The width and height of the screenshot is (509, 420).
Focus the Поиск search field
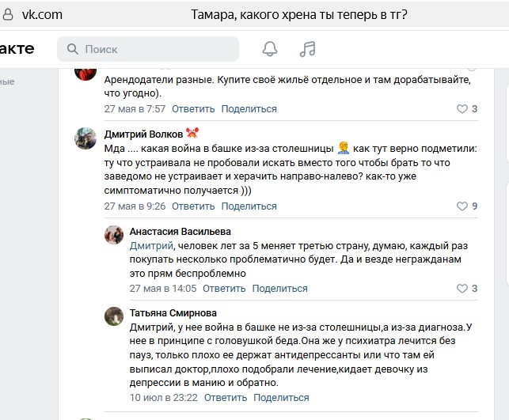[x=150, y=49]
